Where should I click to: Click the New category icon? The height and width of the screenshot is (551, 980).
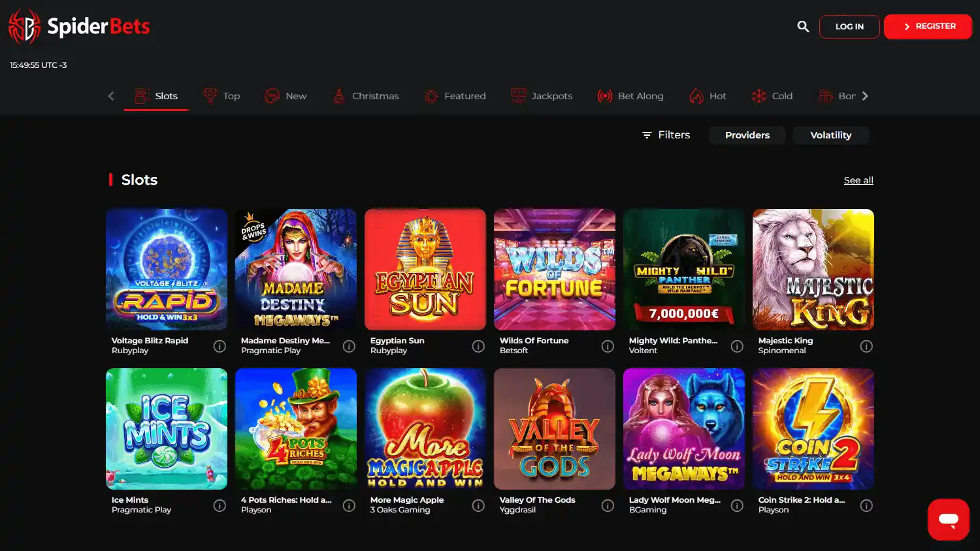coord(272,96)
